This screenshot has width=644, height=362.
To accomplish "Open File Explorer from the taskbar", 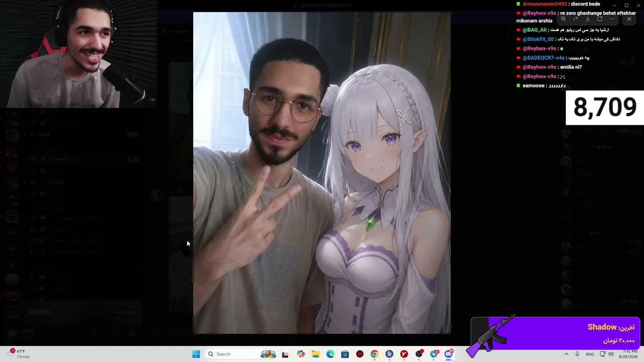I will click(315, 354).
